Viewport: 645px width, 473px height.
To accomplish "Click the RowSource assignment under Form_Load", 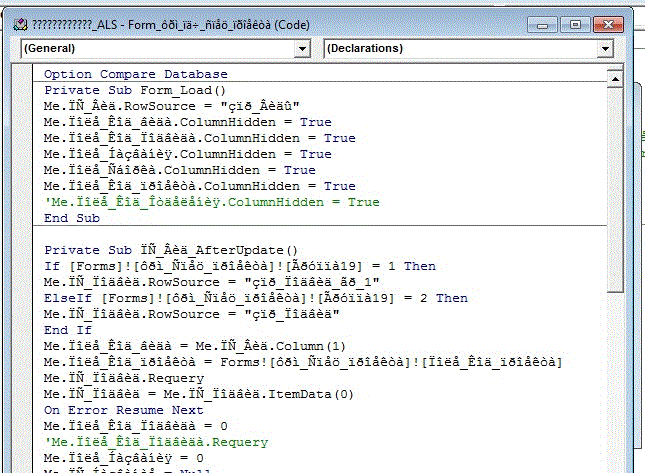I will pos(172,106).
